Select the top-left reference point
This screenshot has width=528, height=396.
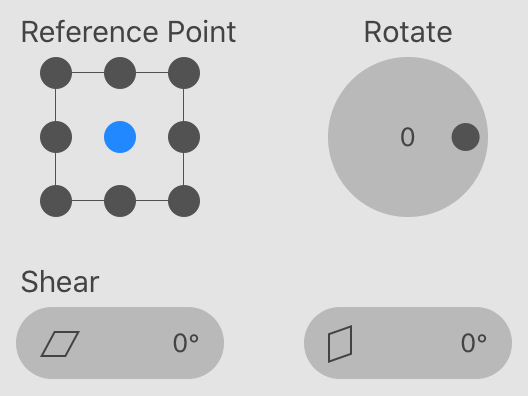[x=56, y=73]
